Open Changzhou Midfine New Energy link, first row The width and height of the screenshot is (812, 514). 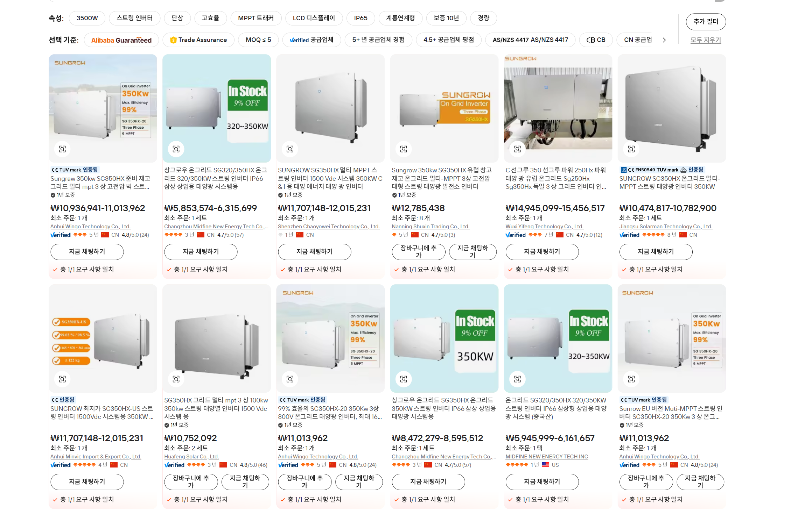pyautogui.click(x=216, y=227)
